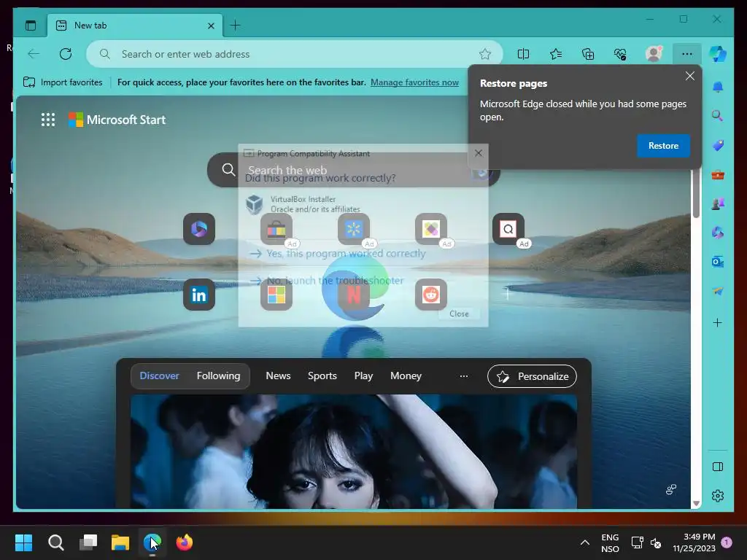This screenshot has width=747, height=560.
Task: Open File Explorer from taskbar
Action: click(120, 542)
